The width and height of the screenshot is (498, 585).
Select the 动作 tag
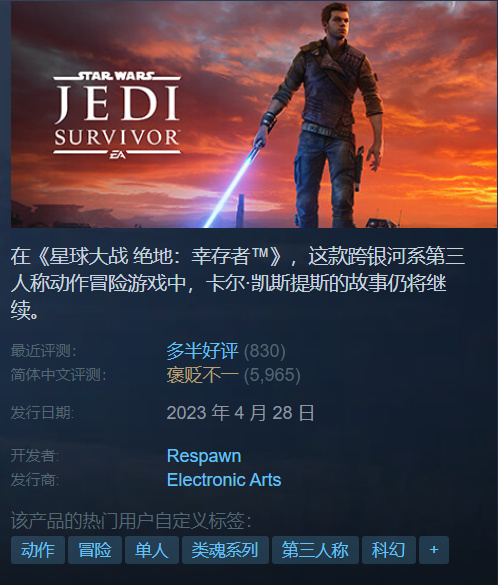[38, 550]
